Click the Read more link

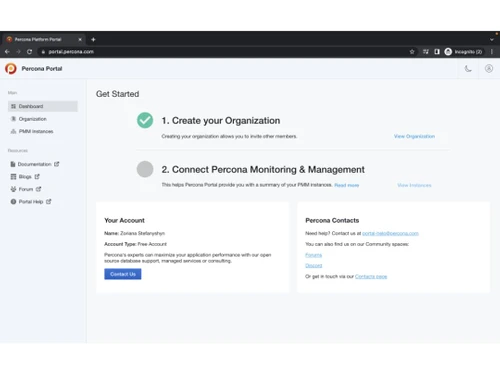tap(347, 185)
